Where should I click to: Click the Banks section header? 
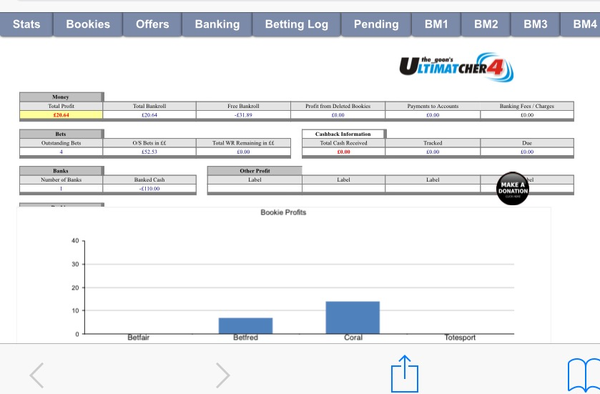tap(61, 171)
